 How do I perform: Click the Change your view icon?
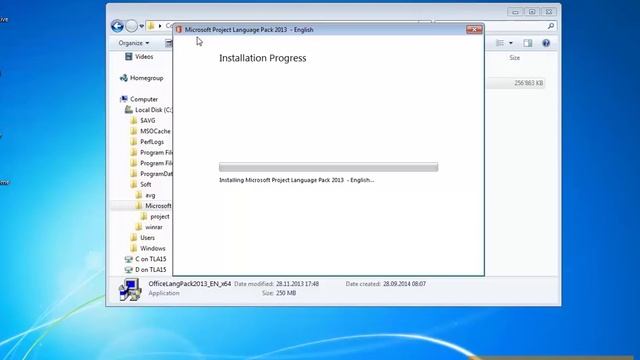click(500, 43)
